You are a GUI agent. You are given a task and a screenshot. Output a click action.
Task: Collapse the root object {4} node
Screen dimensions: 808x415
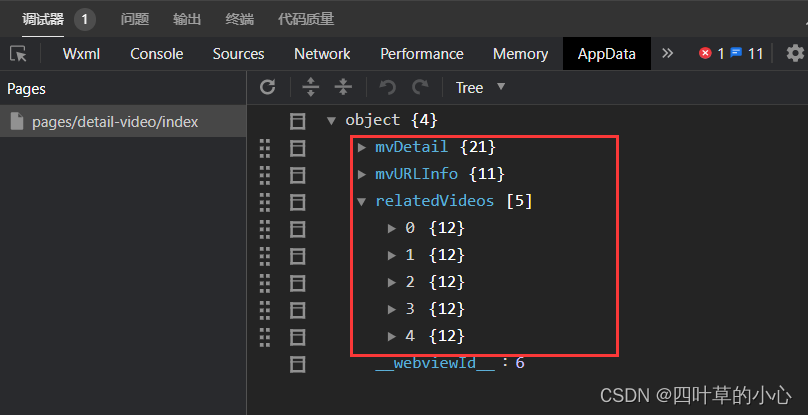click(332, 121)
